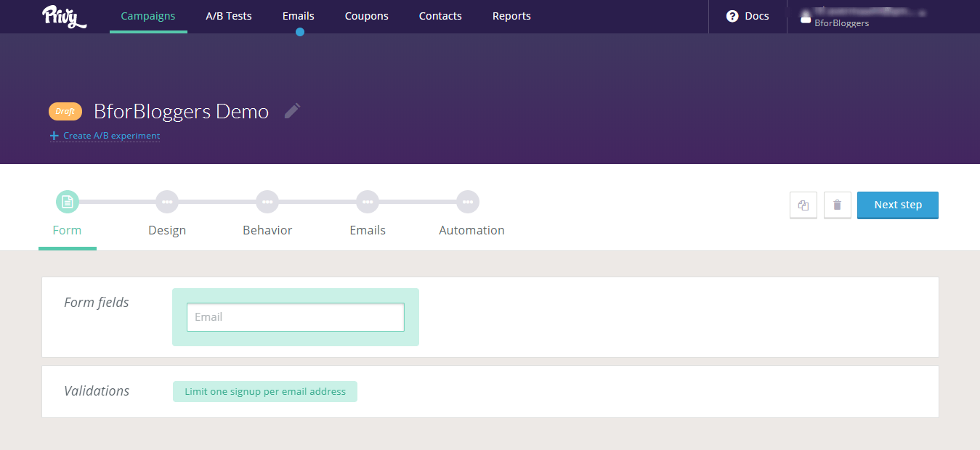Delete campaign using trash icon
Screen dimensions: 980x450
coord(838,205)
